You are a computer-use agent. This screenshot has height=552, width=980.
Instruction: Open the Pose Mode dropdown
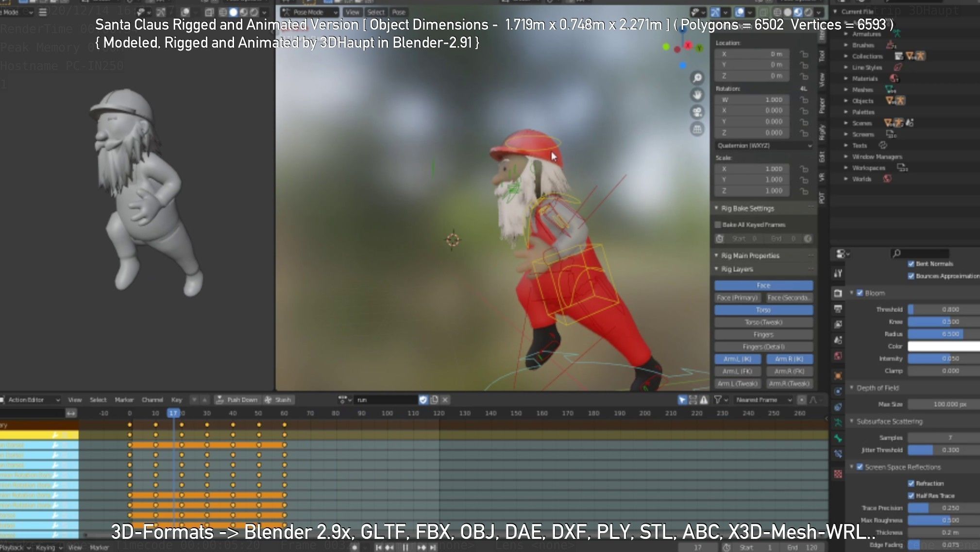pos(309,12)
